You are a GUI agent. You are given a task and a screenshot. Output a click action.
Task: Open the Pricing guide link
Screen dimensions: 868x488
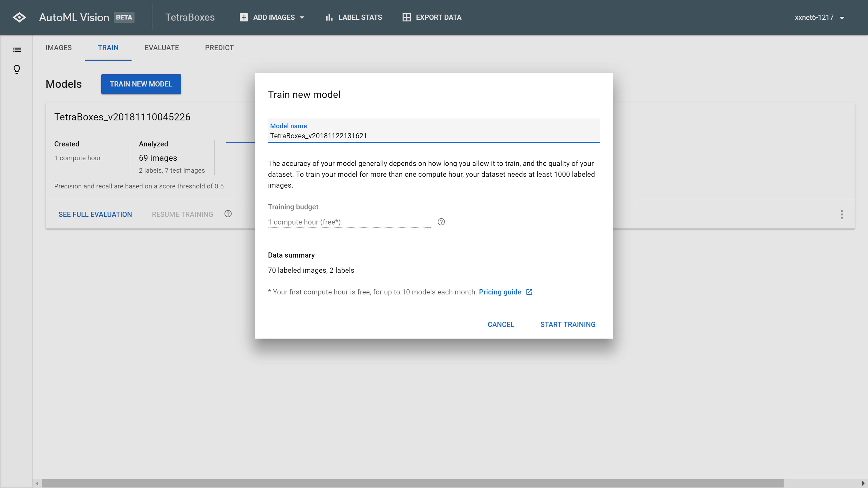coord(500,292)
